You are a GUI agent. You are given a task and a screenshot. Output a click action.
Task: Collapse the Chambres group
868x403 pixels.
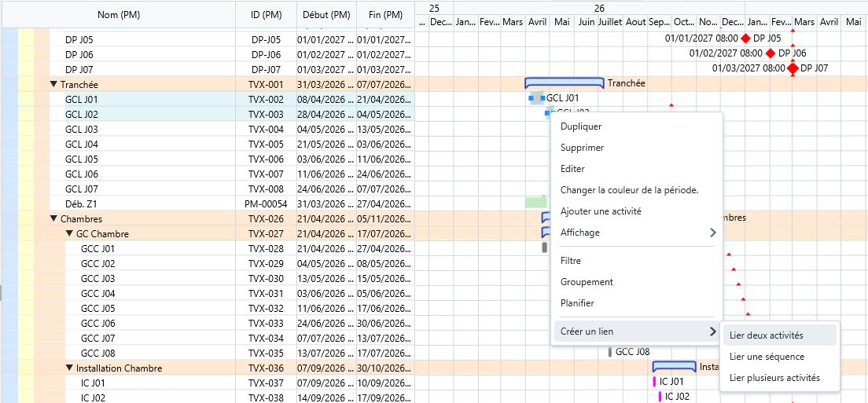(53, 219)
